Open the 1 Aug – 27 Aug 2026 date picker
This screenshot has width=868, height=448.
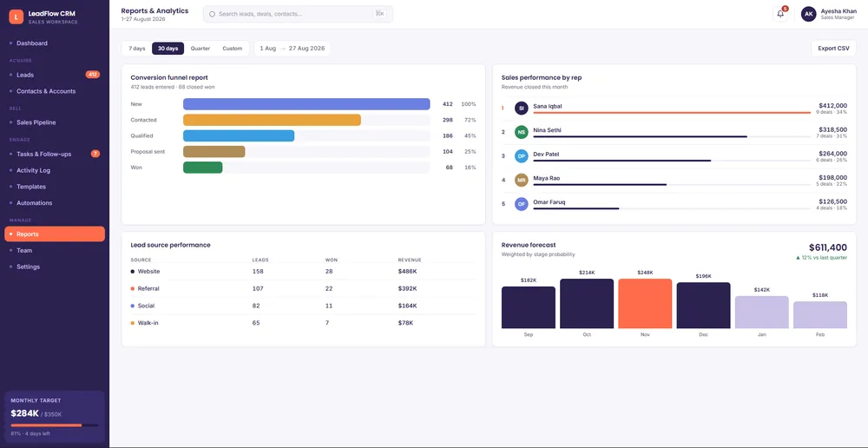click(293, 49)
